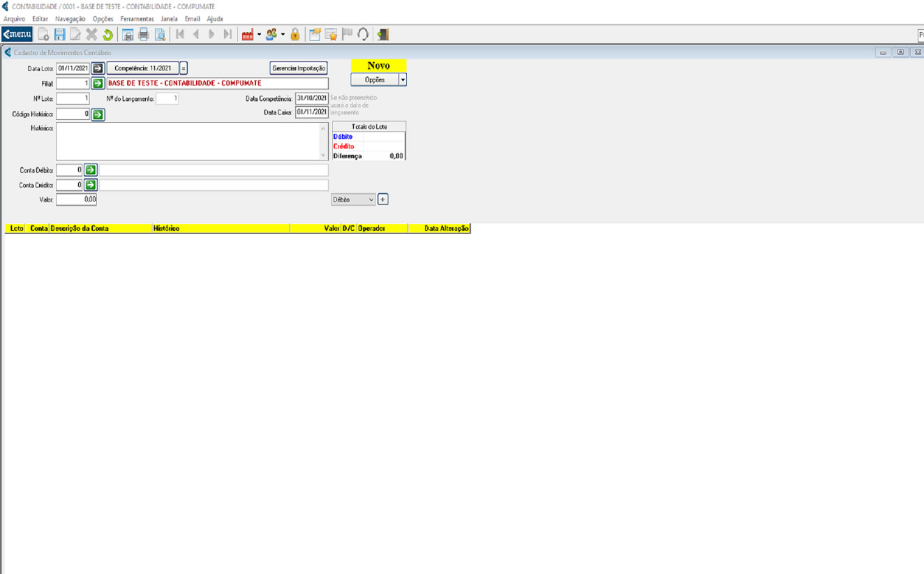
Task: Click the red factory icon
Action: [x=247, y=34]
